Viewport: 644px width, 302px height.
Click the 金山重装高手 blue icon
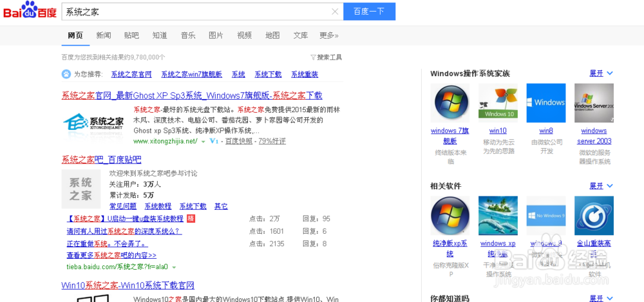pos(594,216)
